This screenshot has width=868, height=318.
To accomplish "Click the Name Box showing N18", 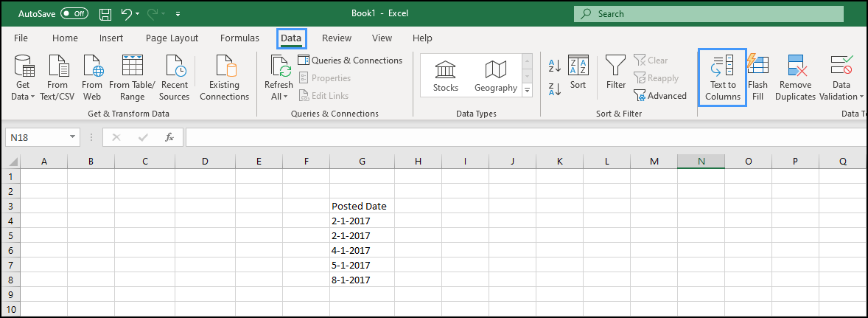I will point(36,137).
